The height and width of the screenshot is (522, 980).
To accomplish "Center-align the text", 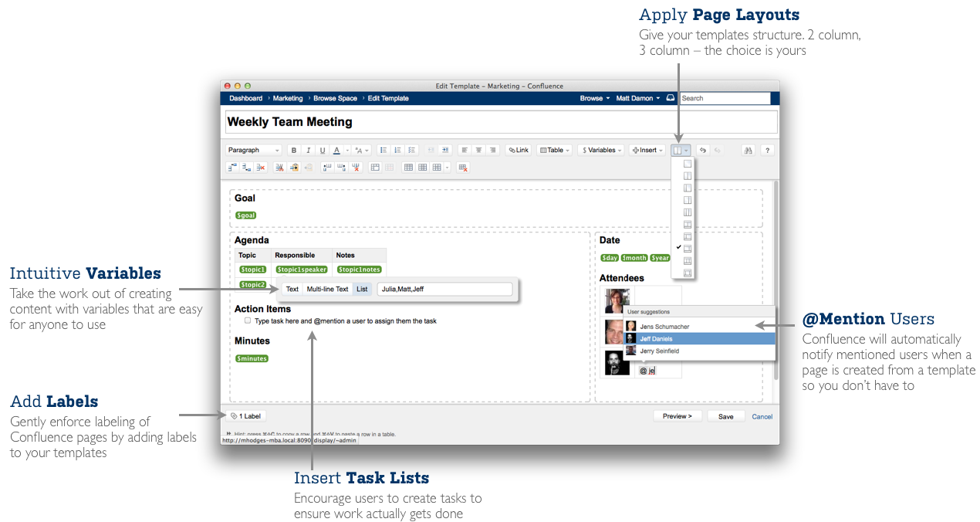I will tap(478, 150).
